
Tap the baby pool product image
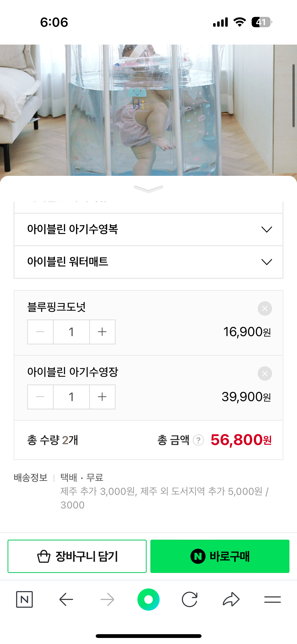[x=148, y=110]
